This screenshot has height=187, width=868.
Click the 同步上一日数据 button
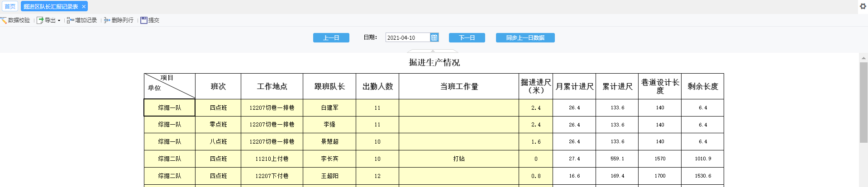(525, 38)
